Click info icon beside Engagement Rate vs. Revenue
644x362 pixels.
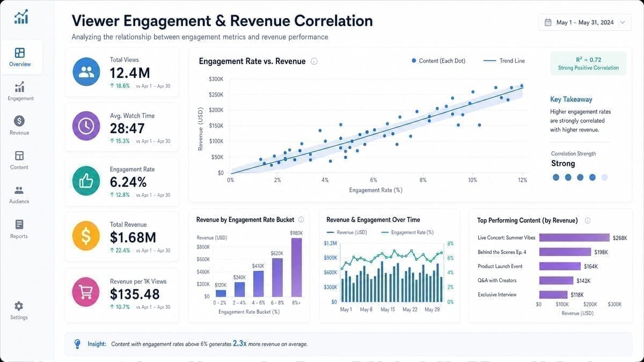pyautogui.click(x=314, y=61)
